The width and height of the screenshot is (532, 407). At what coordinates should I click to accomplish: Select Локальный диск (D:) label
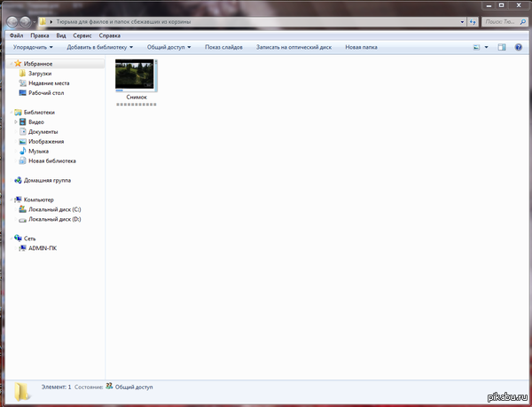point(55,219)
